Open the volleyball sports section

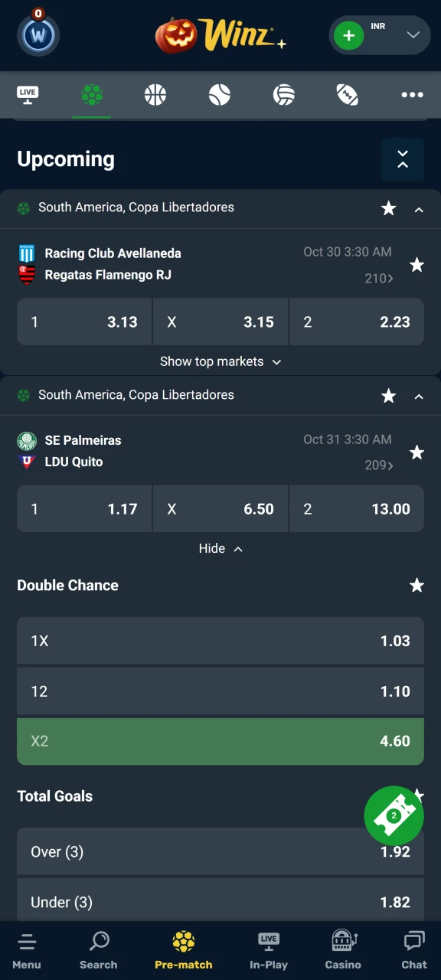pos(284,93)
